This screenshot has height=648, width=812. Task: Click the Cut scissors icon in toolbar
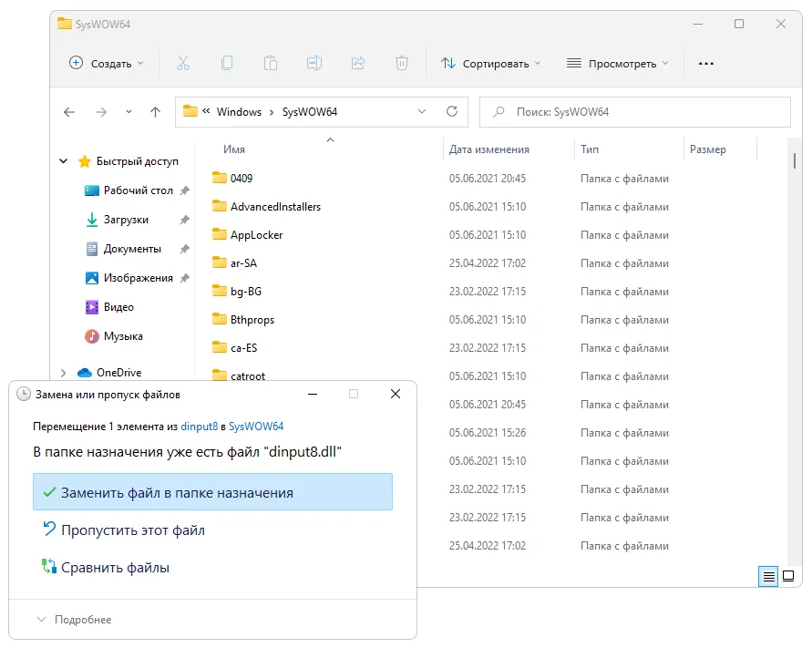pos(182,64)
